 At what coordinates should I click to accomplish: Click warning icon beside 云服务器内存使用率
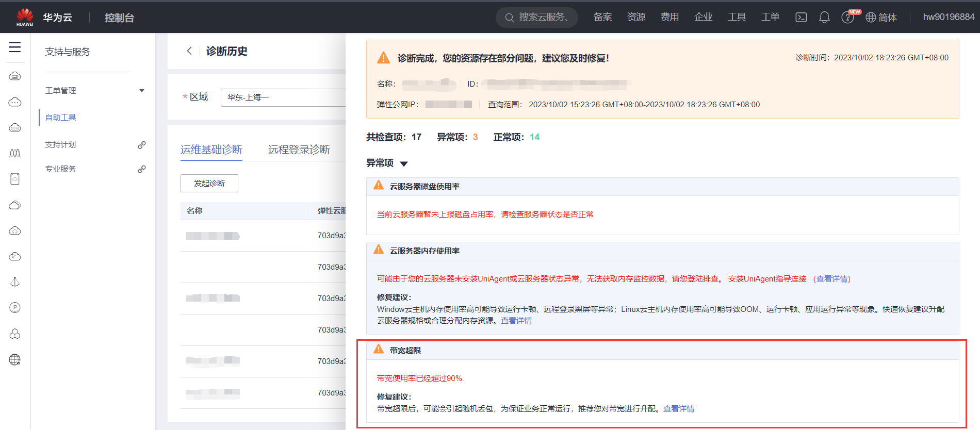click(379, 250)
